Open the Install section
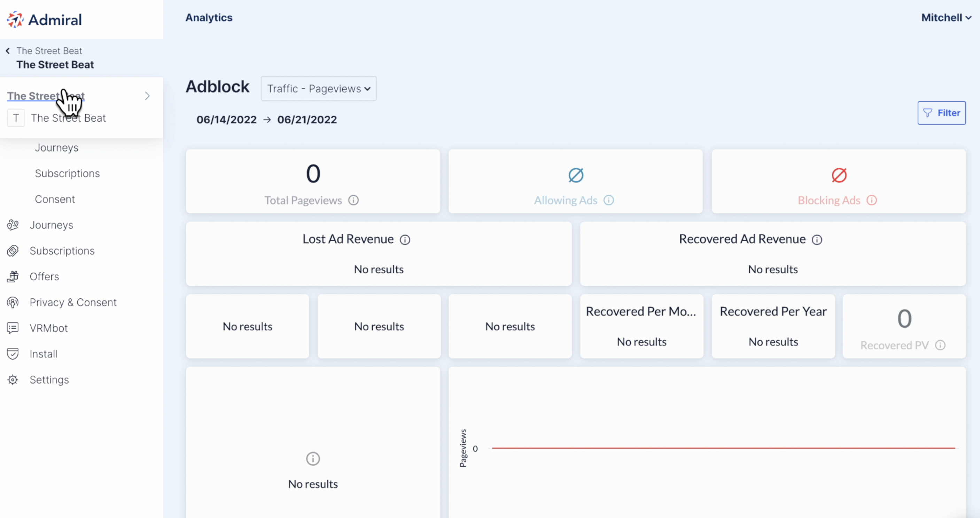Image resolution: width=980 pixels, height=518 pixels. coord(44,354)
